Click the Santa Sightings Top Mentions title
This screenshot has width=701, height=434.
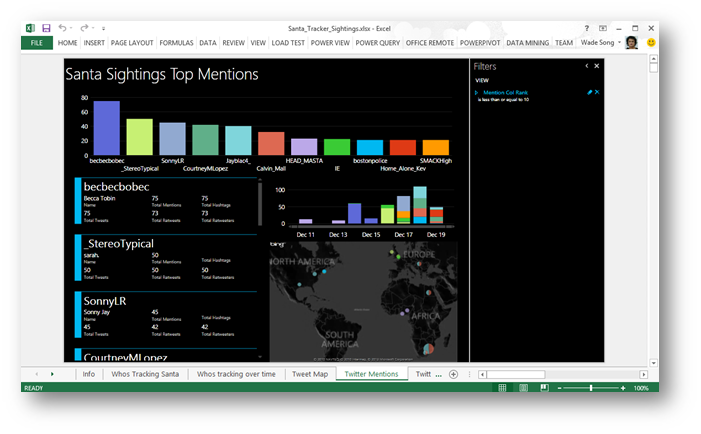(x=162, y=74)
